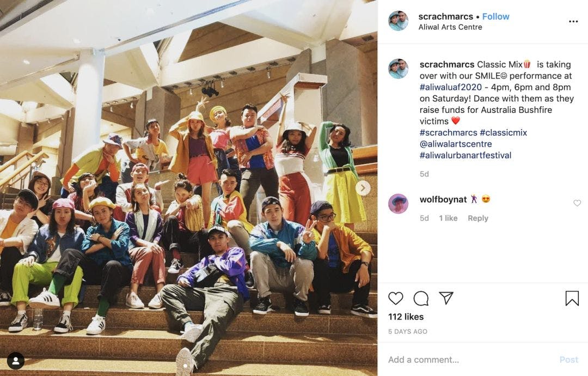Viewport: 588px width, 376px height.
Task: Open the three-dots more options menu
Action: tap(573, 21)
